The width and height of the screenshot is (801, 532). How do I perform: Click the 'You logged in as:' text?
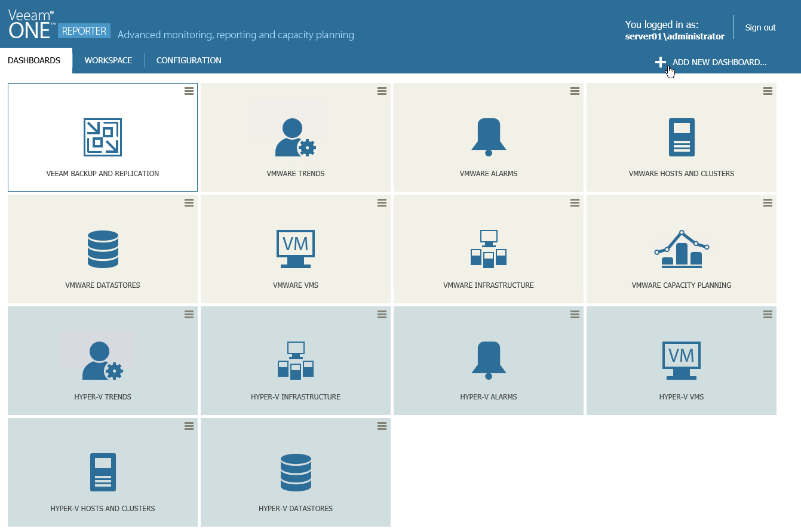coord(662,24)
